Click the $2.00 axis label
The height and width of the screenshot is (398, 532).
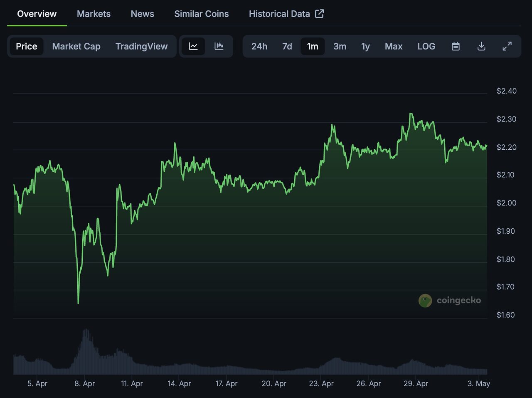click(x=507, y=203)
